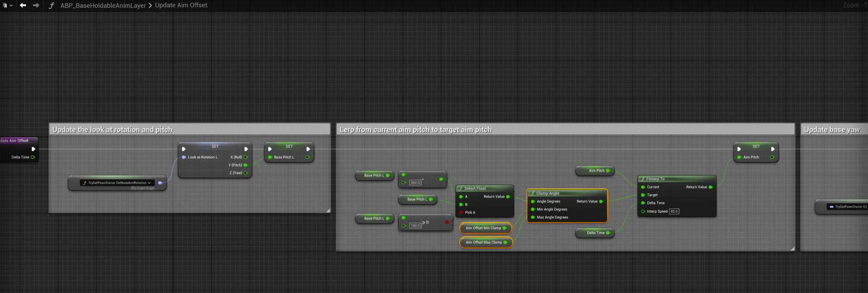Click exec output pin of Aim Pitch SET
This screenshot has width=868, height=293.
pyautogui.click(x=773, y=149)
